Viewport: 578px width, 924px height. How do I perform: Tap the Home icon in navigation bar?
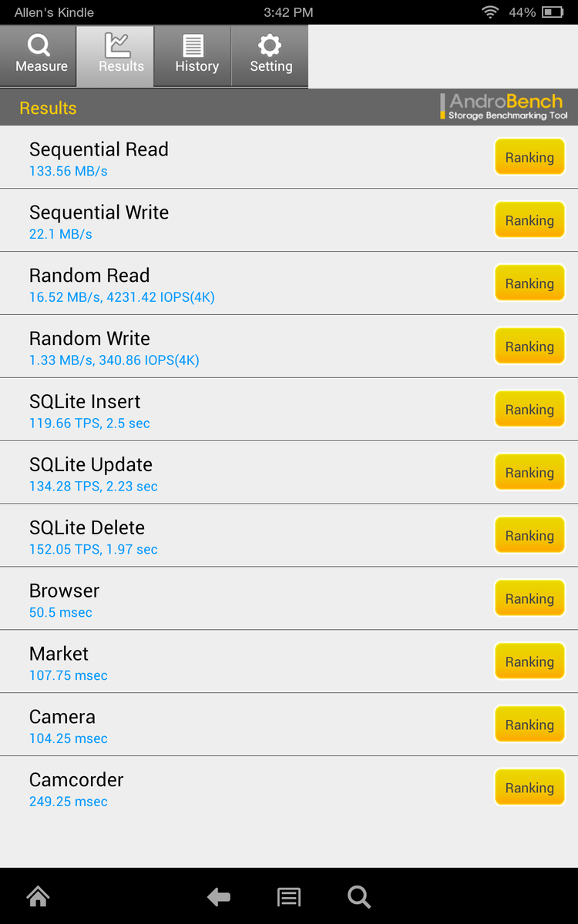click(38, 896)
